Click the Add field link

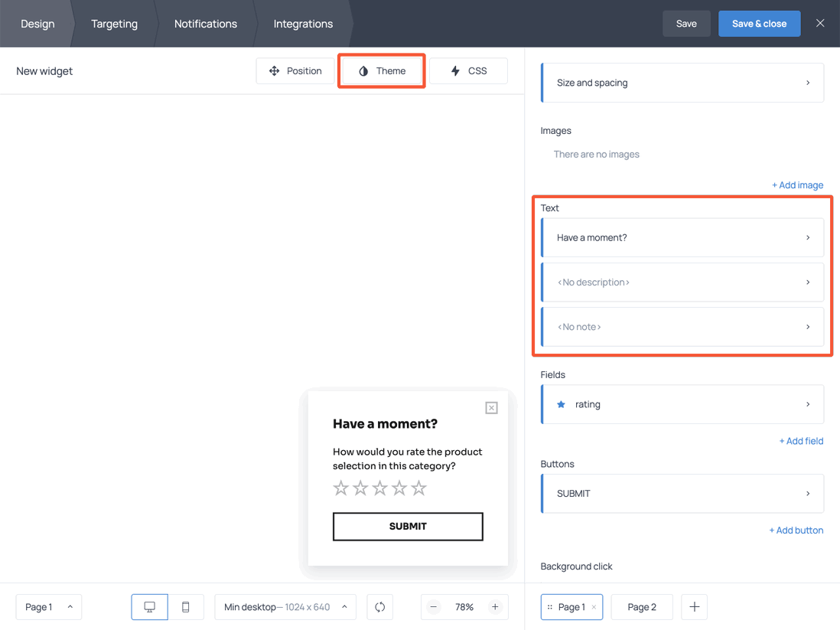point(801,440)
